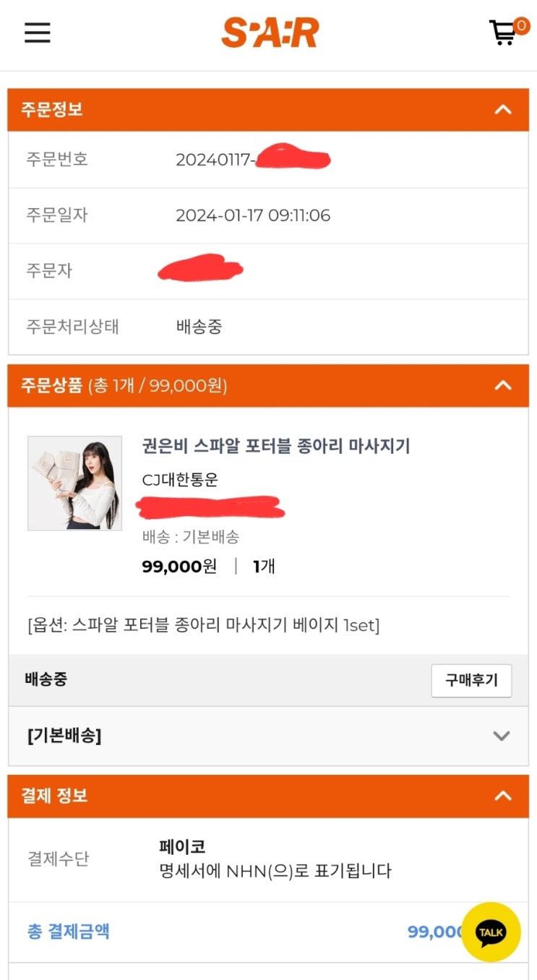Screen dimensions: 537x980
Task: Click the 주문상품 header title
Action: (x=51, y=386)
